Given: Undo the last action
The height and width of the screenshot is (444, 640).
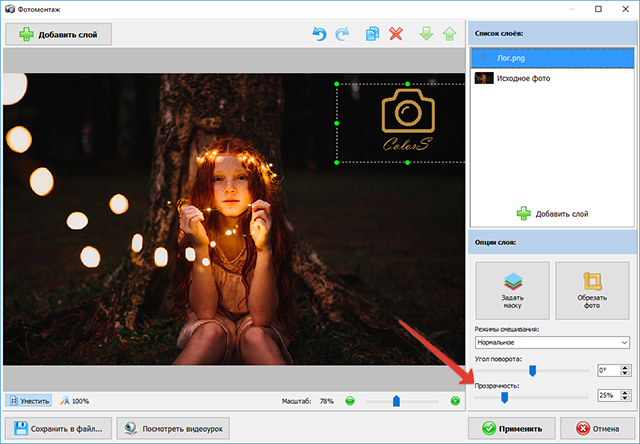Looking at the screenshot, I should pyautogui.click(x=319, y=34).
